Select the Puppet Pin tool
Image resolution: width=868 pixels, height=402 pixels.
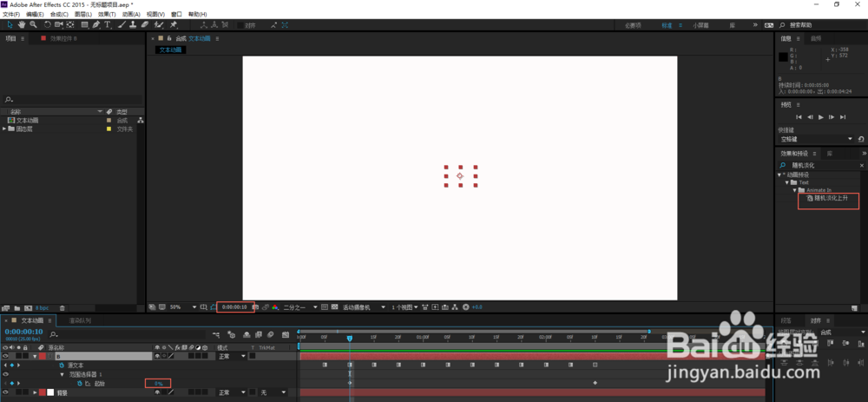pyautogui.click(x=174, y=25)
